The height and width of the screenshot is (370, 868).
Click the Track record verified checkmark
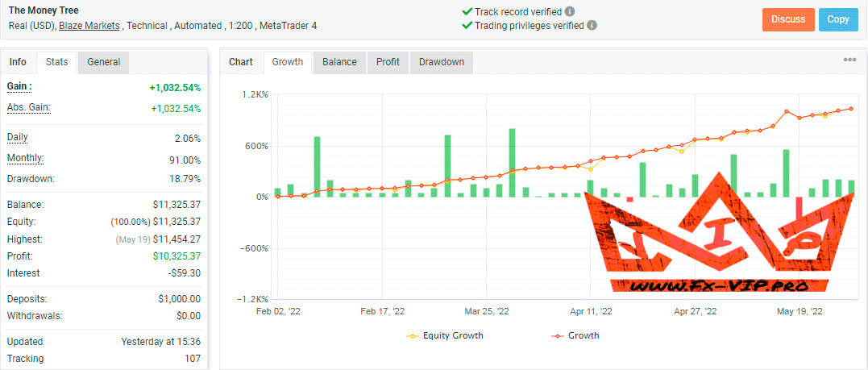pyautogui.click(x=467, y=12)
